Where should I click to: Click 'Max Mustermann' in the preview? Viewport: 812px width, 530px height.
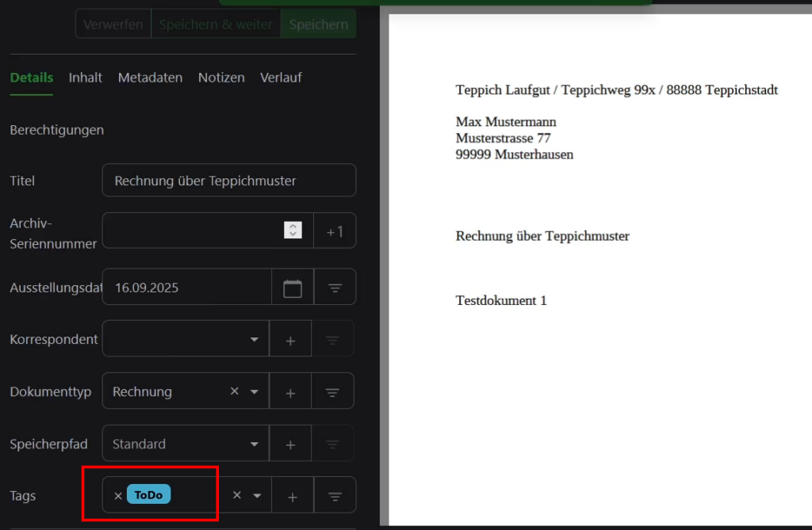point(506,122)
